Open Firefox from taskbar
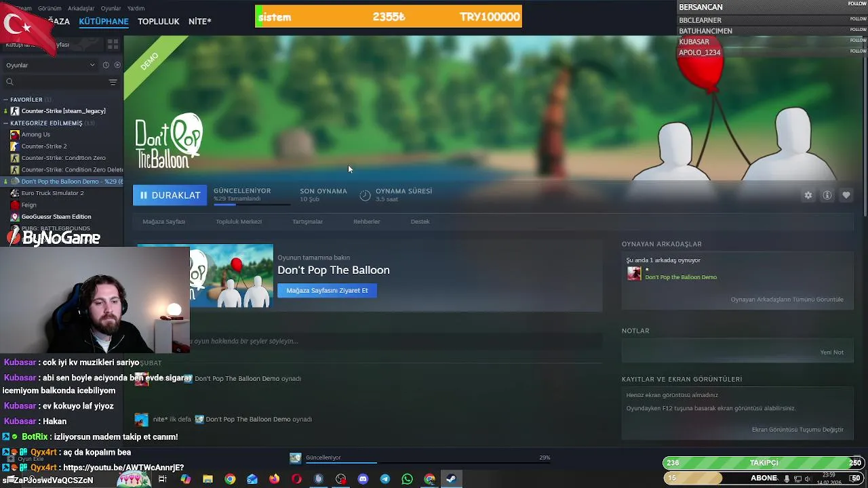868x488 pixels. coord(274,479)
